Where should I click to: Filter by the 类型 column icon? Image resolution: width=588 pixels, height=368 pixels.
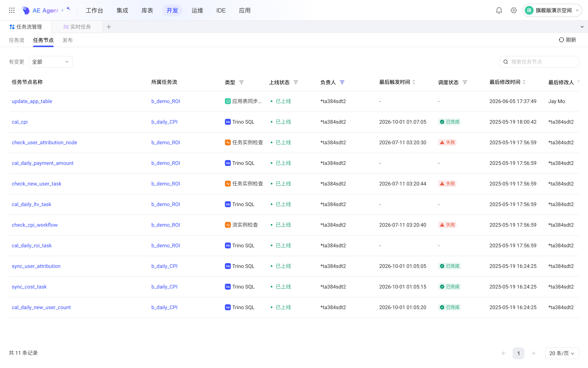coord(241,82)
